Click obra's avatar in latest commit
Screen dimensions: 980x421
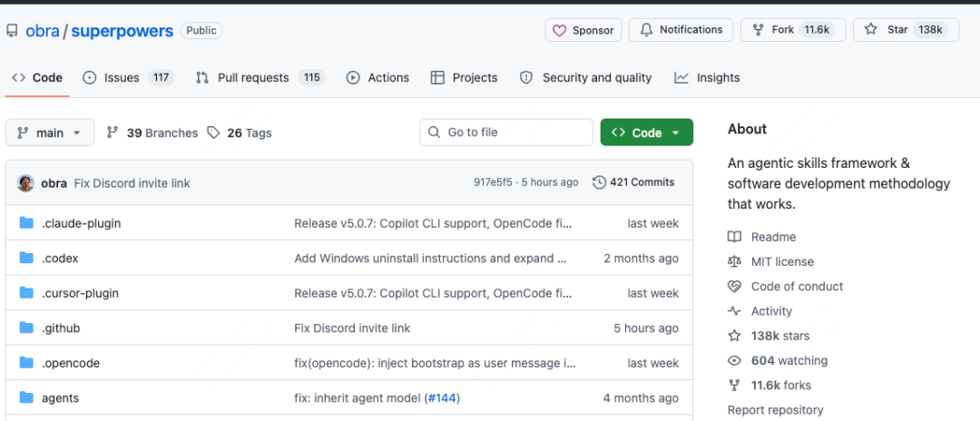tap(25, 183)
